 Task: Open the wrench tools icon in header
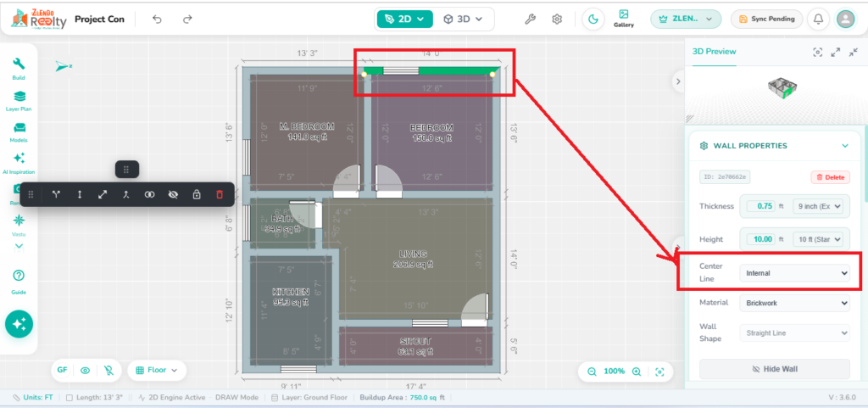click(x=530, y=20)
